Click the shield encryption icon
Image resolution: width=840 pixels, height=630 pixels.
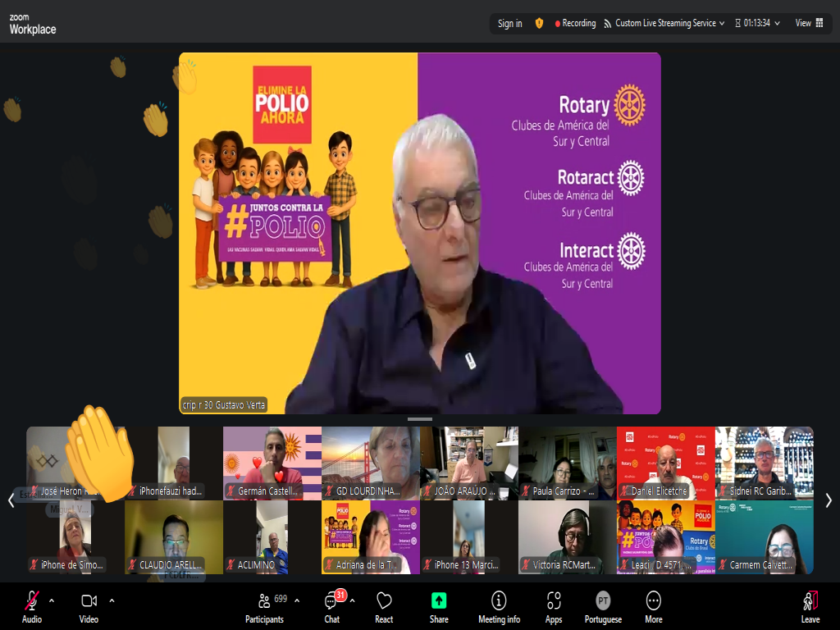(539, 23)
